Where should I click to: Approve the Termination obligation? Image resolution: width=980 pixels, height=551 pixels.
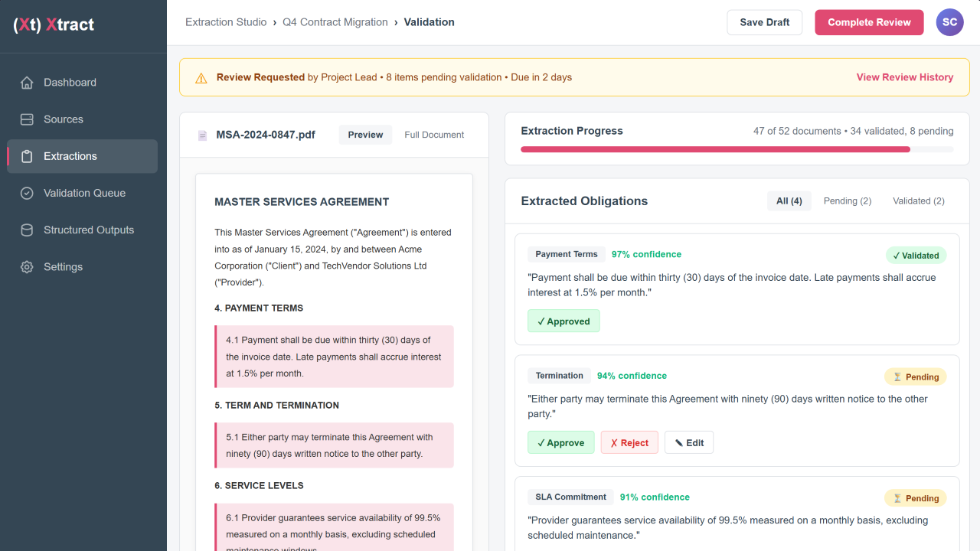coord(560,443)
